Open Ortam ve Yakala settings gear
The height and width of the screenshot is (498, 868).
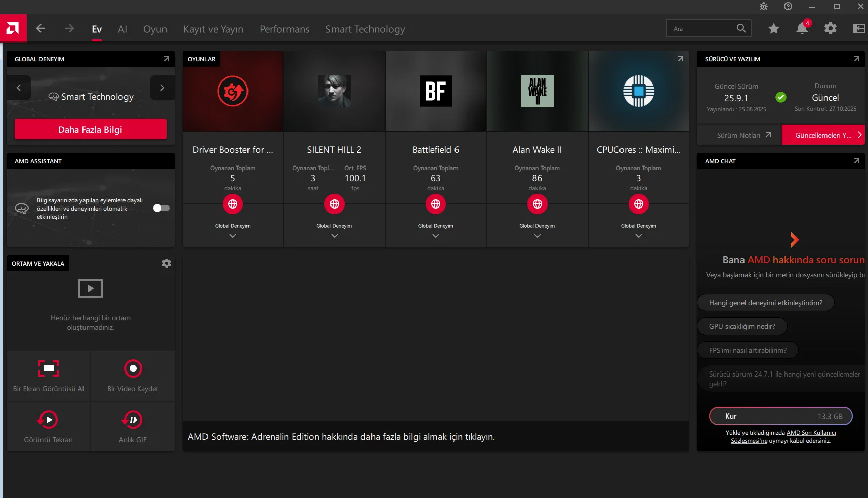pyautogui.click(x=167, y=263)
